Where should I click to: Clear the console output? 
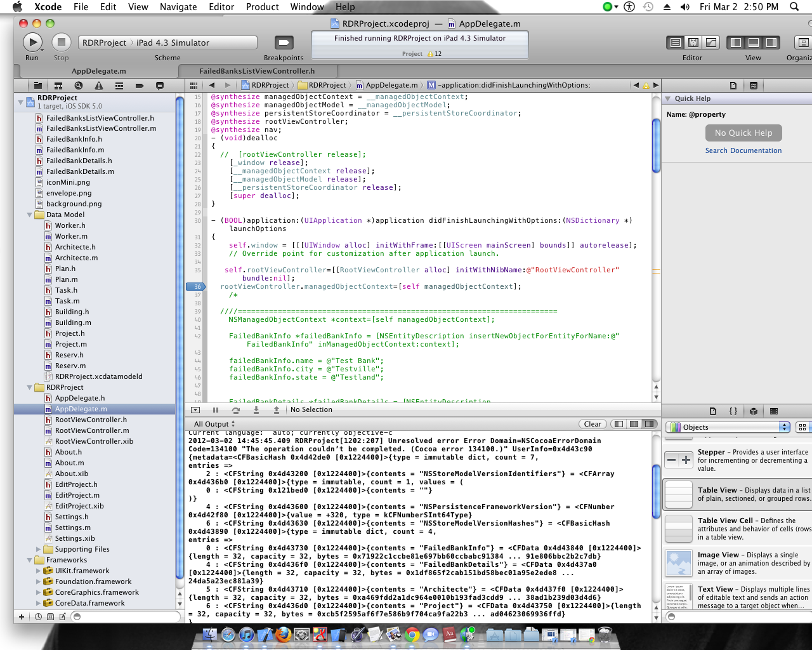593,424
